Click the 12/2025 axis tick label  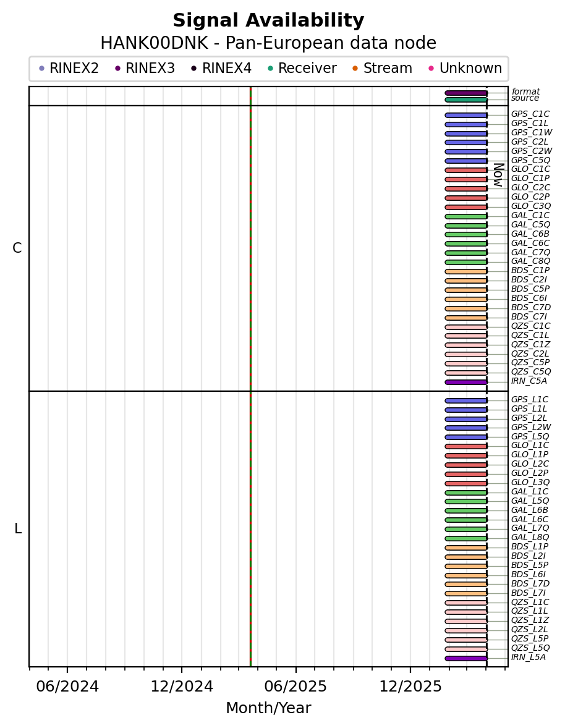pos(410,687)
